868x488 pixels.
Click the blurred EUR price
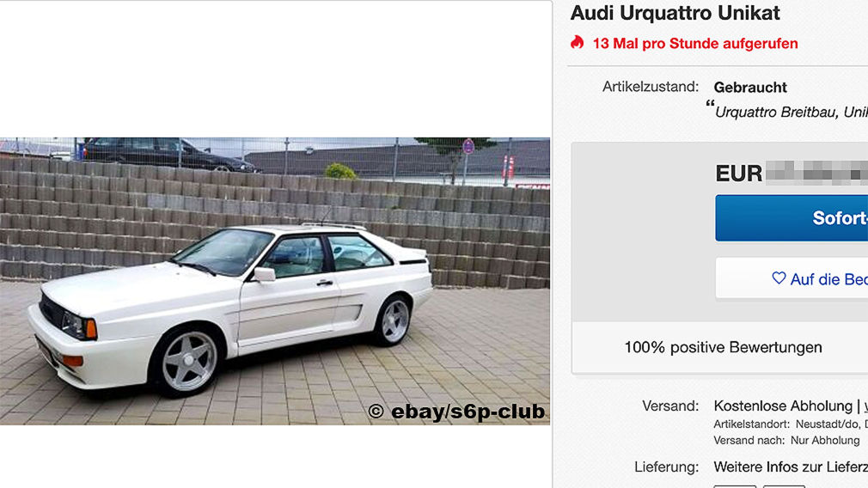point(817,174)
